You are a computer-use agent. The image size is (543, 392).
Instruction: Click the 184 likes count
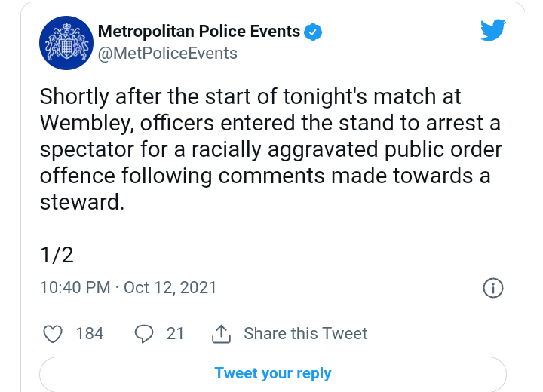[90, 334]
